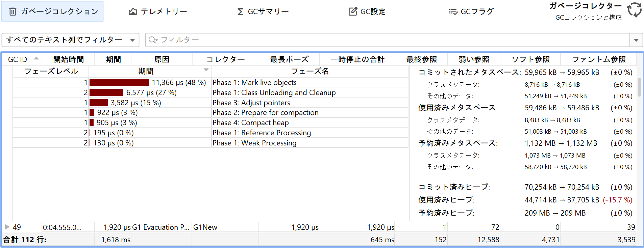Expand GC row 49
This screenshot has height=248, width=644.
pyautogui.click(x=7, y=227)
